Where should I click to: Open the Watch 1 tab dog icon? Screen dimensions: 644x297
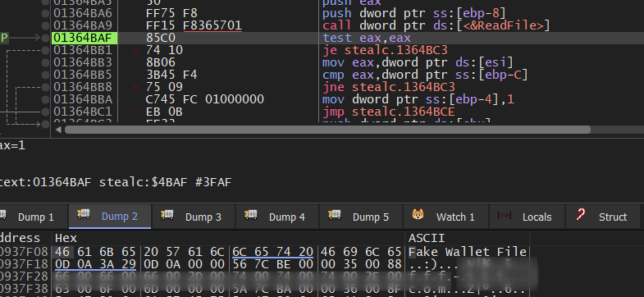pos(418,215)
